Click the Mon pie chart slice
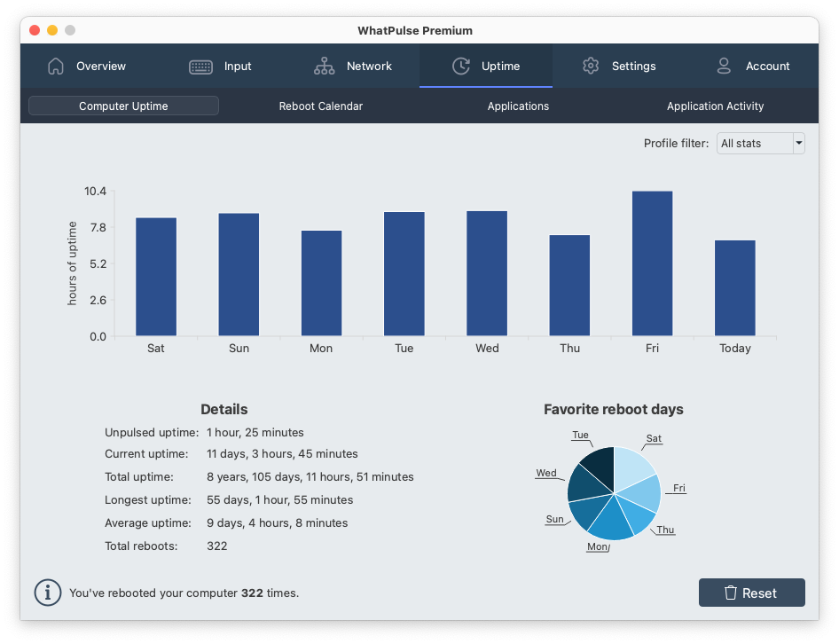Screen dimensions: 839x644 pyautogui.click(x=613, y=522)
